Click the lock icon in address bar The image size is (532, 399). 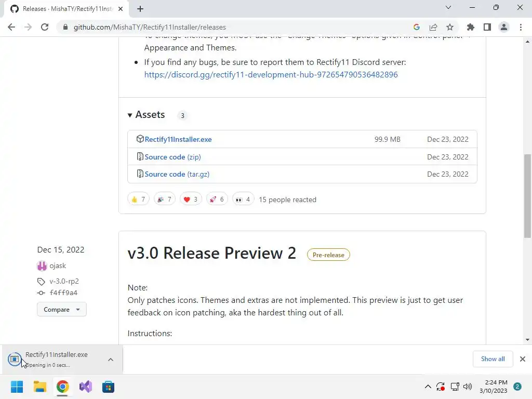click(x=65, y=27)
